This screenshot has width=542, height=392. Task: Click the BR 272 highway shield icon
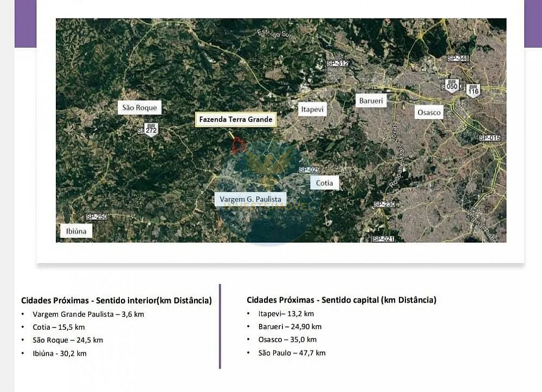151,129
